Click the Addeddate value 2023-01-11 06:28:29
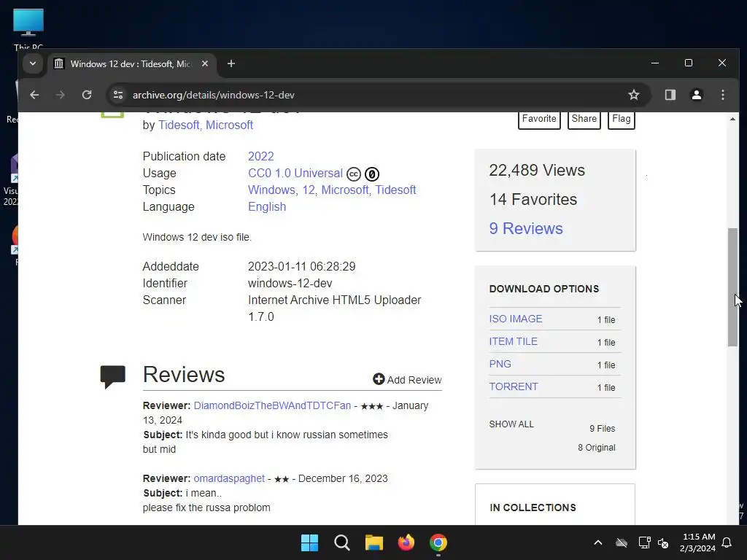 pos(301,266)
